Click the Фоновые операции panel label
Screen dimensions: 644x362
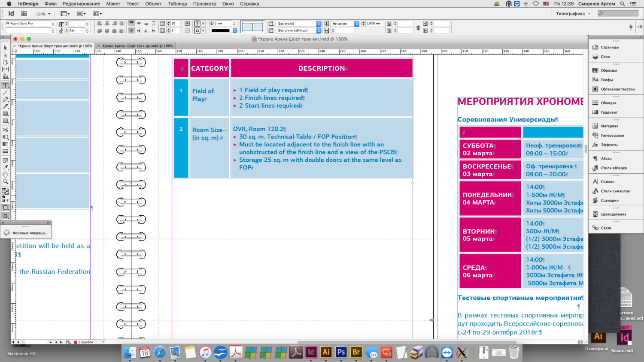click(30, 233)
